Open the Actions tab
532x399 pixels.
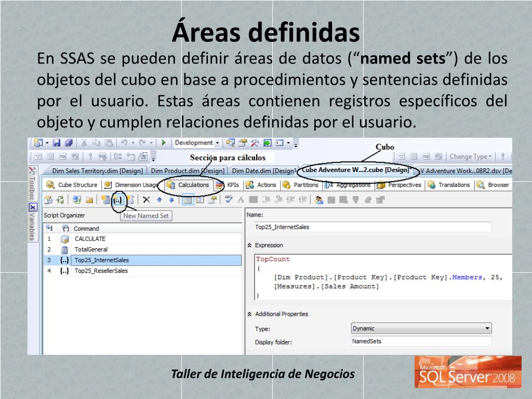coord(261,185)
